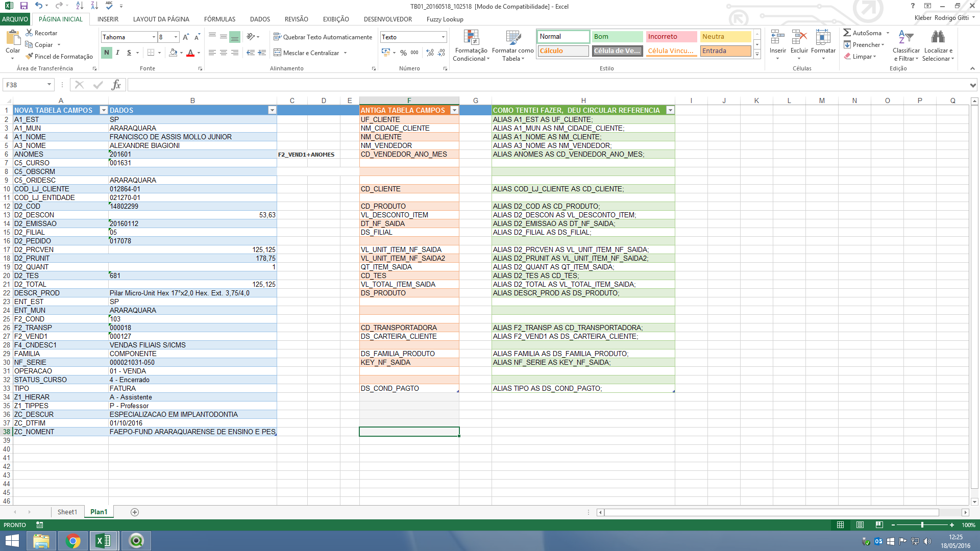980x551 pixels.
Task: Click the decrease indent icon
Action: click(251, 53)
